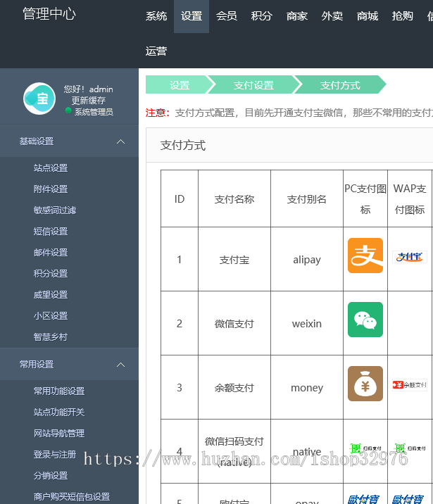
Task: Open 分销设置 in sidebar
Action: click(51, 476)
